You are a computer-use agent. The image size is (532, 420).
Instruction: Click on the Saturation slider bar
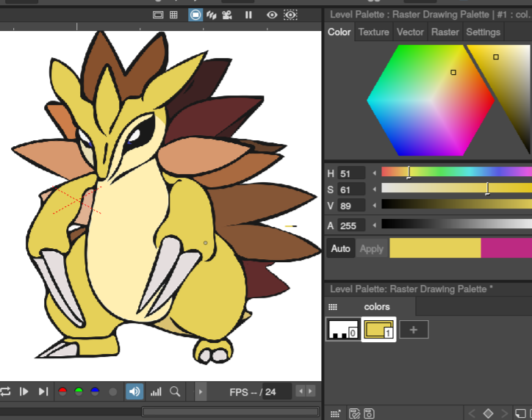pos(456,188)
